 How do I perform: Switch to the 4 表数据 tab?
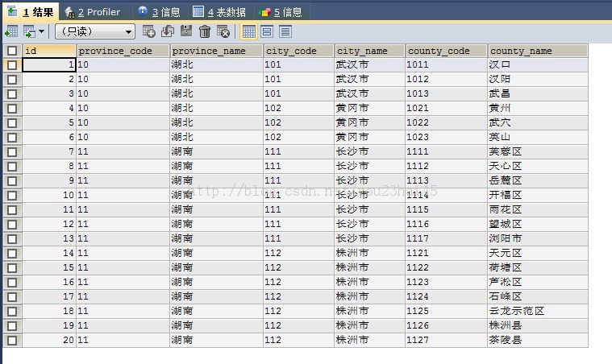coord(219,12)
